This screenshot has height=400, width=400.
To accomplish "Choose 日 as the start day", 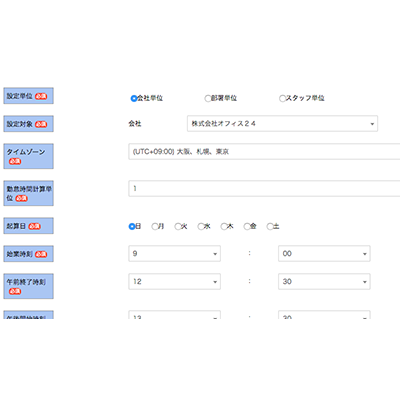I will point(132,226).
